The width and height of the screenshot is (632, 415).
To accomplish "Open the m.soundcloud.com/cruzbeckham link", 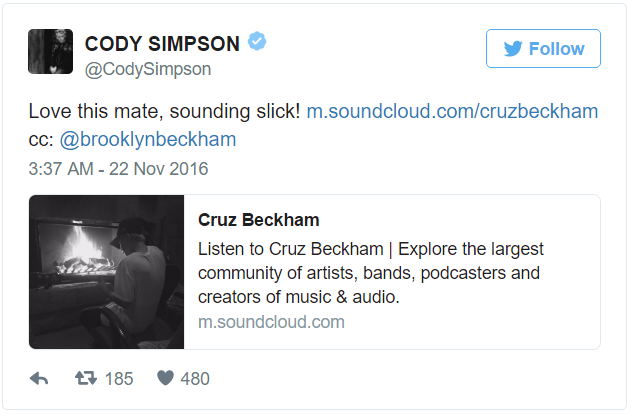I will [452, 111].
